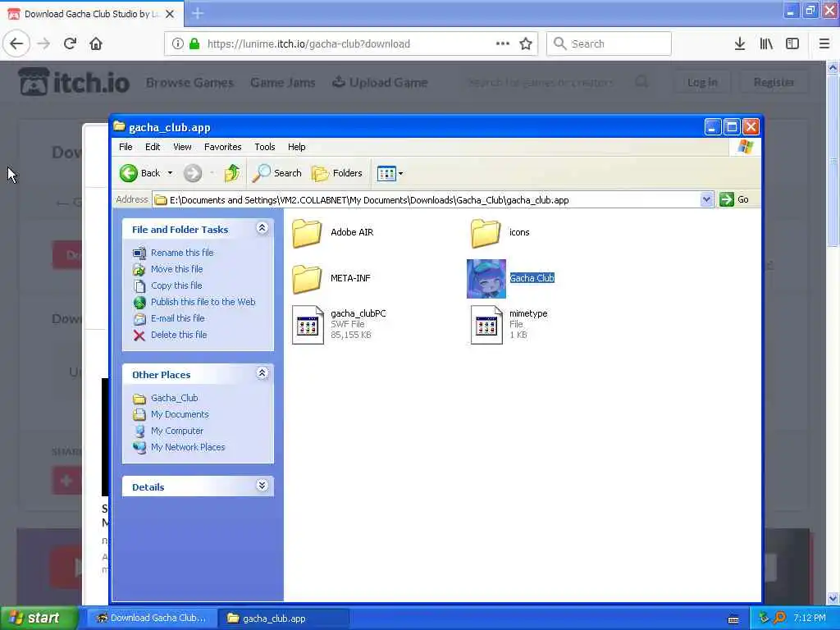Go to My Documents in Other Places
The image size is (840, 630).
180,414
